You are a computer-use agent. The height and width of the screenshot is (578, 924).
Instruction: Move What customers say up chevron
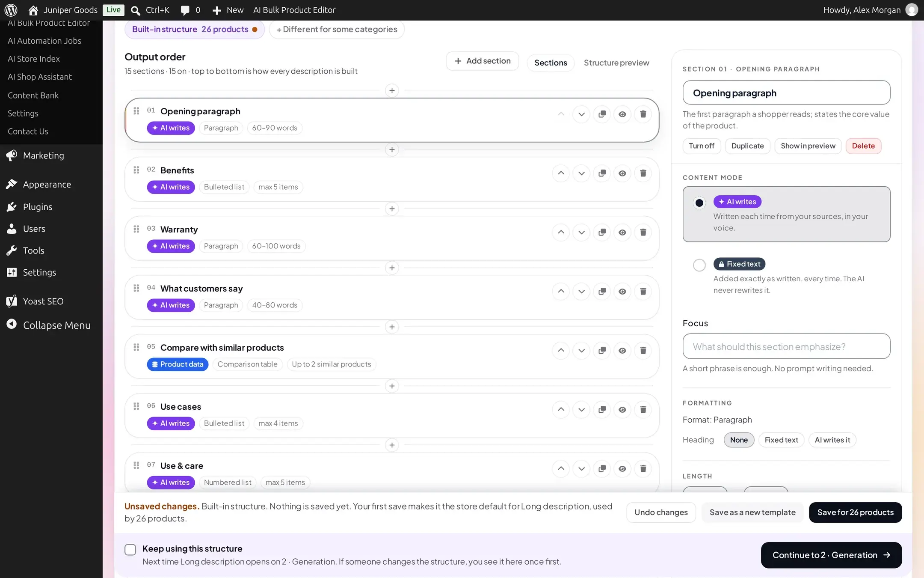click(x=561, y=292)
